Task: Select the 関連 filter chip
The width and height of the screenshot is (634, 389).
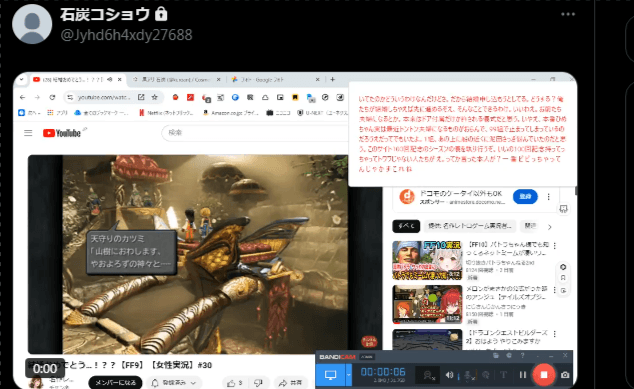Action: point(530,226)
